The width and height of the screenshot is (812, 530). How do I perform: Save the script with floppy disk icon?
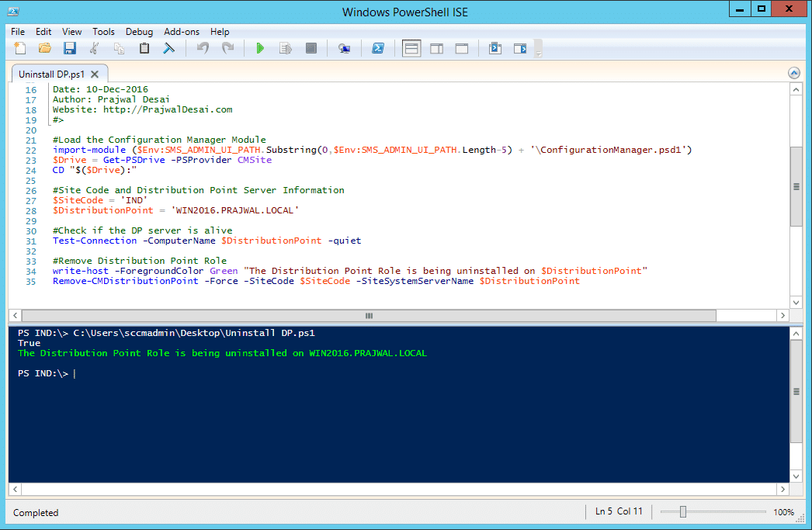click(70, 49)
